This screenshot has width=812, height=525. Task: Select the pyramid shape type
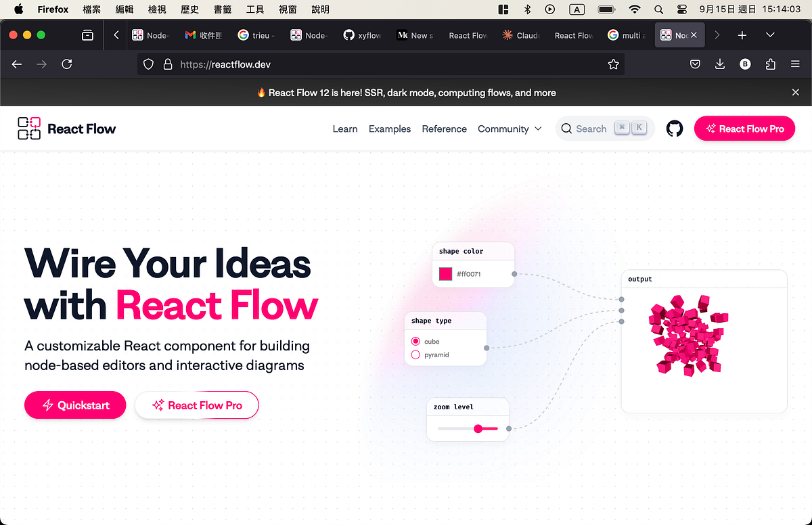pyautogui.click(x=415, y=355)
